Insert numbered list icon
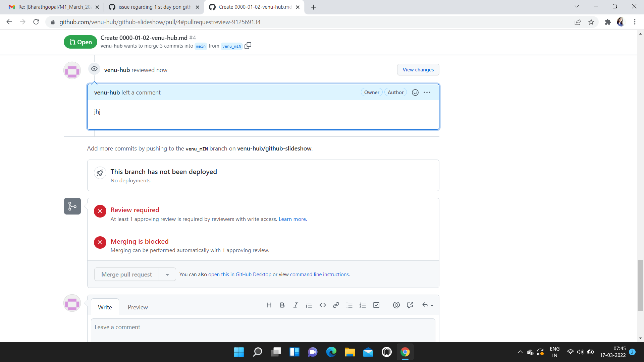This screenshot has width=644, height=362. click(363, 305)
